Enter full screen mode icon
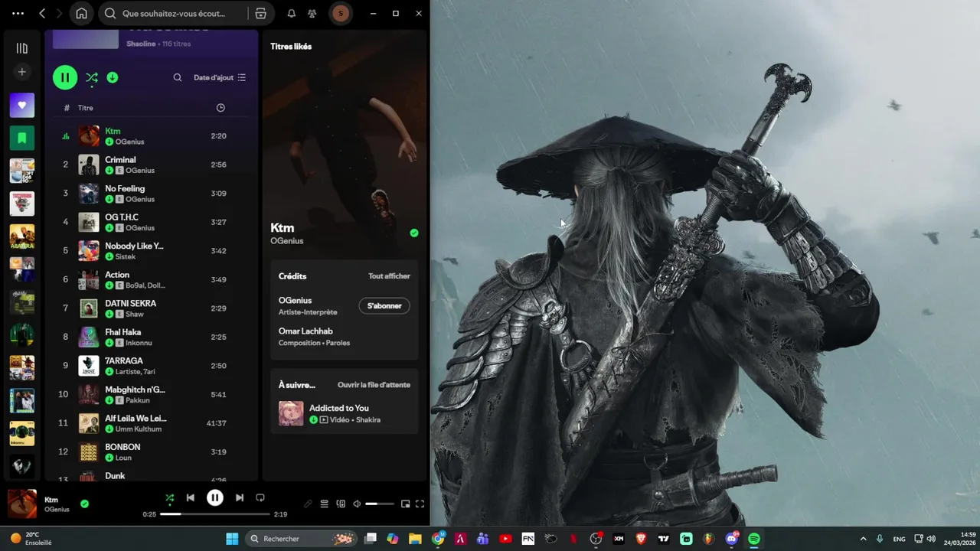The width and height of the screenshot is (980, 551). (420, 504)
